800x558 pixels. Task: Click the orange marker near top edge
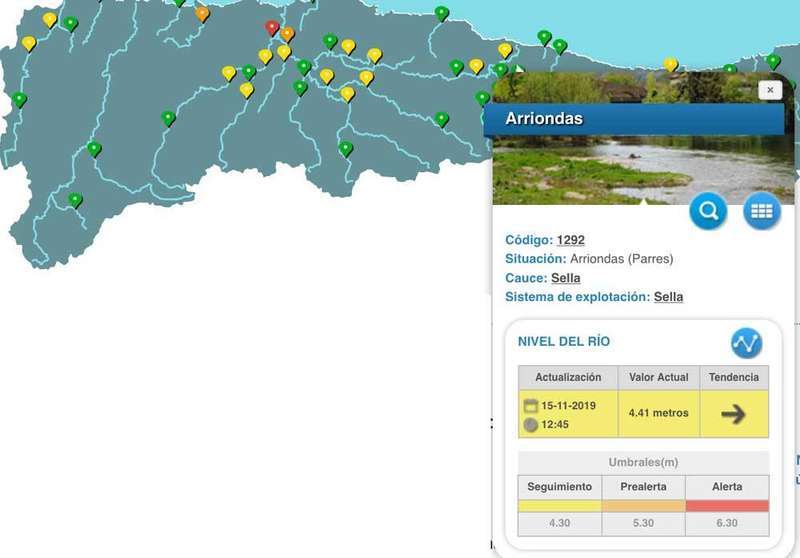[x=202, y=14]
